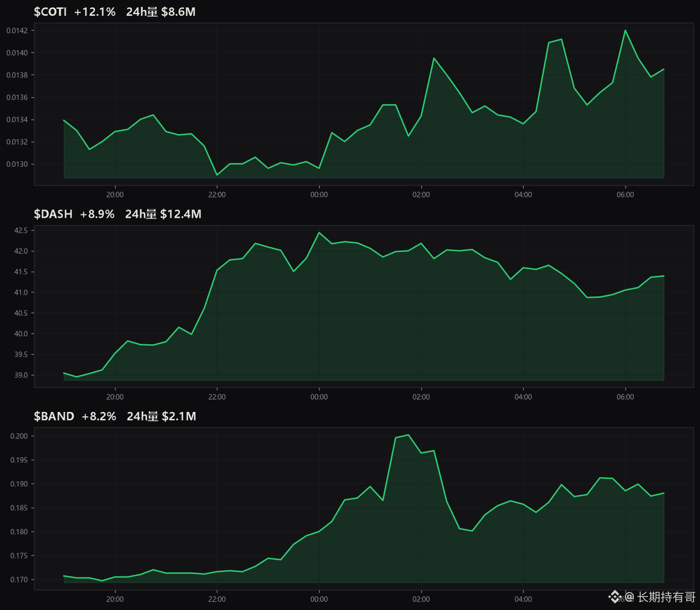Screen dimensions: 700x610
Task: Click 06:00 on the DASH time axis
Action: click(x=625, y=397)
